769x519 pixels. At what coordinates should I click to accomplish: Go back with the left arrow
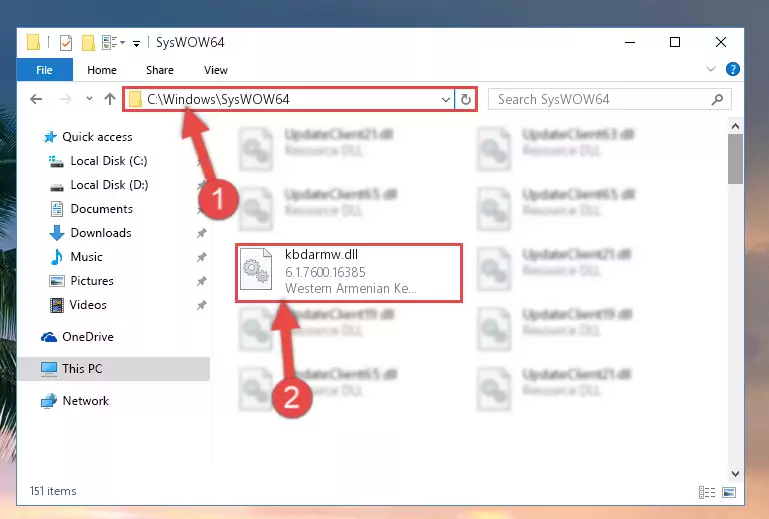36,99
